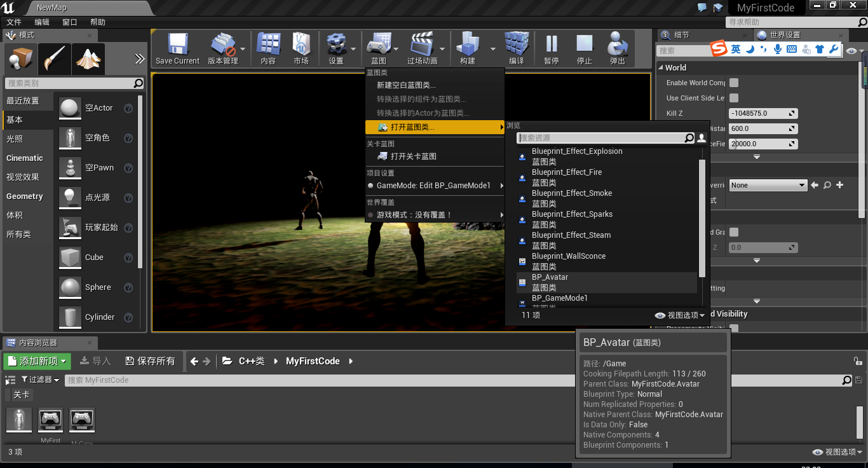Toggle the details visibility eye icon
Image resolution: width=868 pixels, height=468 pixels.
(x=851, y=51)
